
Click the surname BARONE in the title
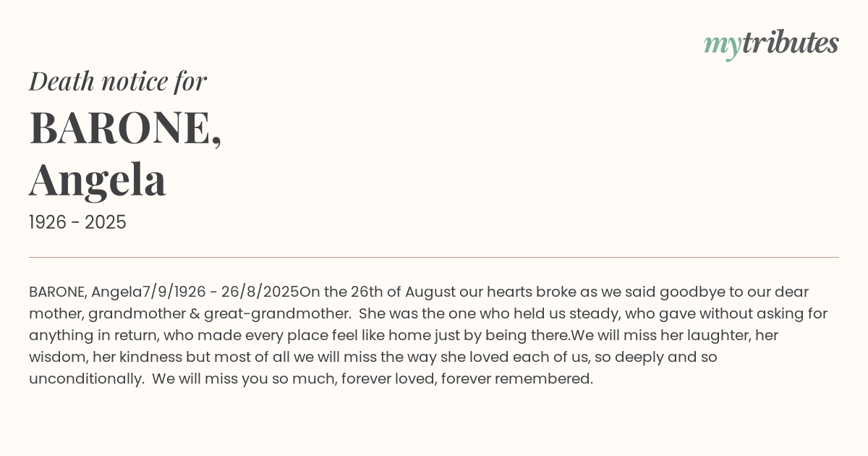point(124,128)
